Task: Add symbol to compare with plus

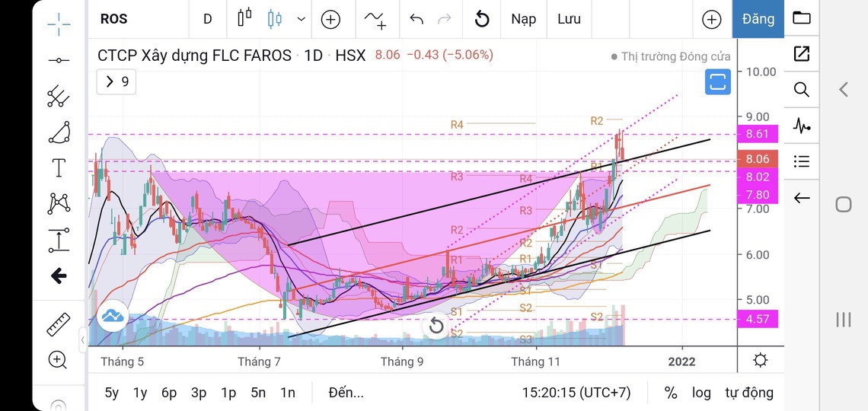Action: (x=330, y=20)
